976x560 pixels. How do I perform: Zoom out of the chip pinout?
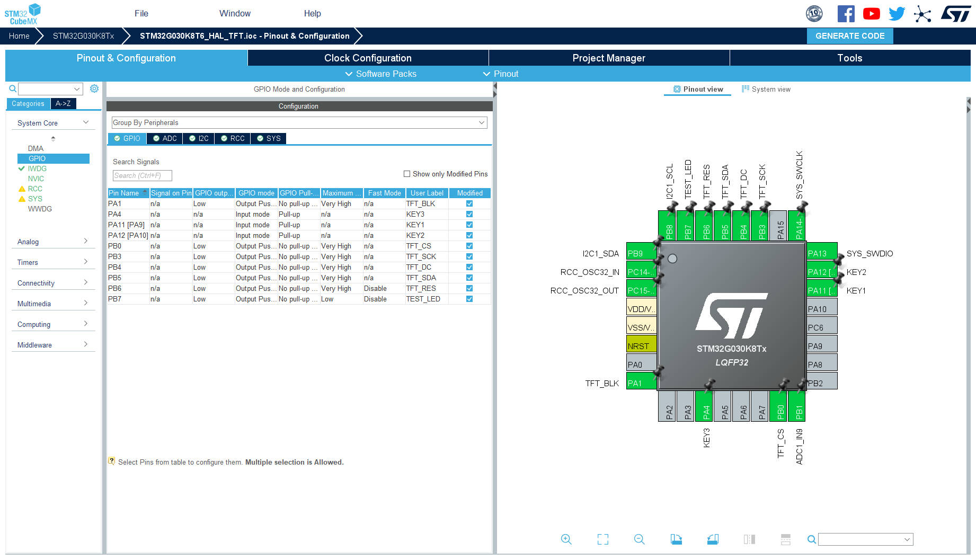coord(639,539)
